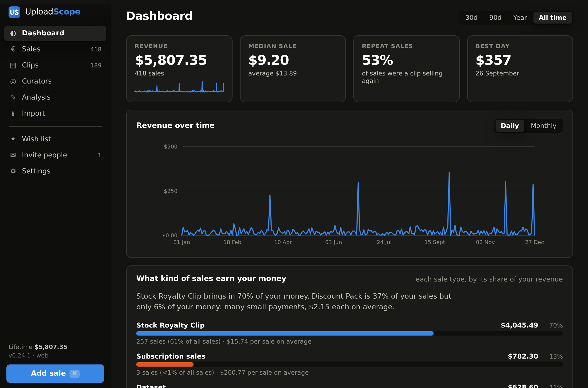Click the Median Sale $9.20 card
The width and height of the screenshot is (588, 388).
[x=293, y=69]
